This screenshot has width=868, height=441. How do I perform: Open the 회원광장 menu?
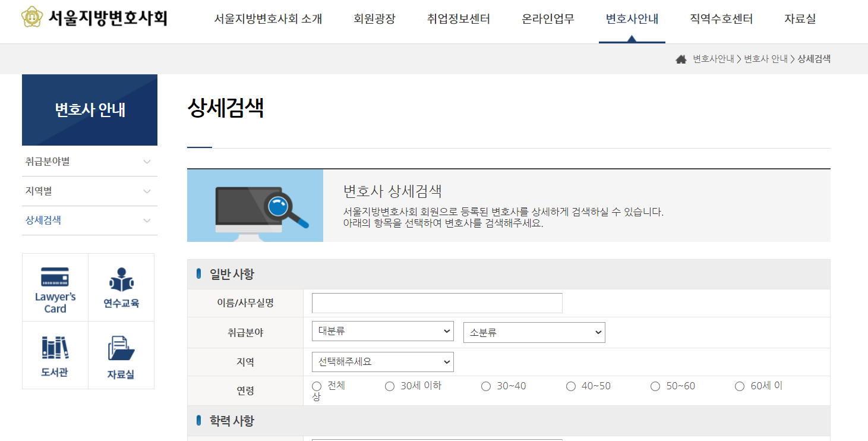point(373,18)
